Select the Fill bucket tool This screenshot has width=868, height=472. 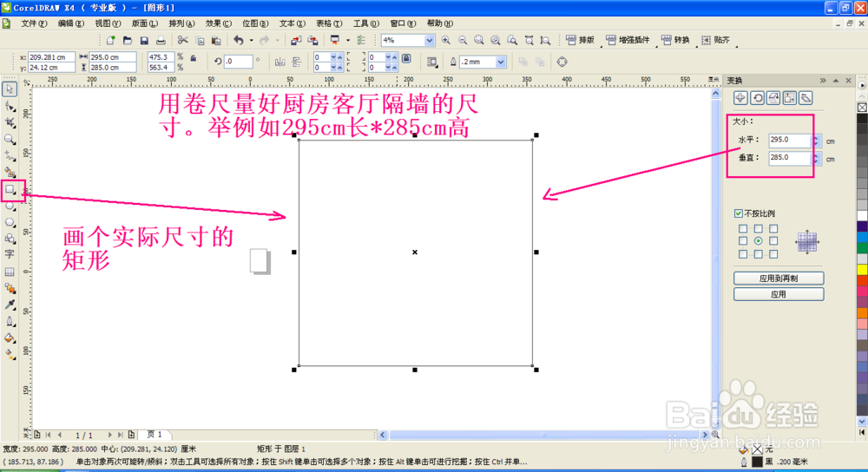(10, 338)
